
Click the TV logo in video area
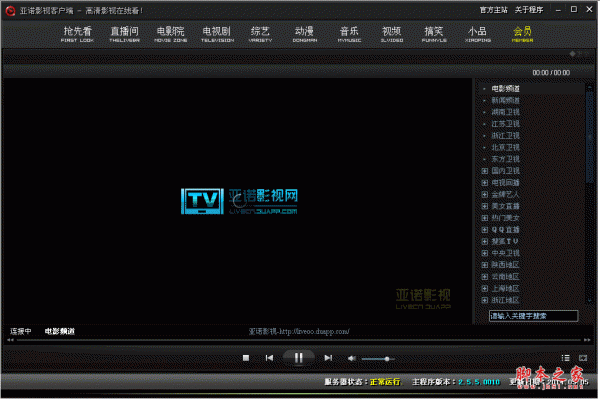tap(202, 201)
